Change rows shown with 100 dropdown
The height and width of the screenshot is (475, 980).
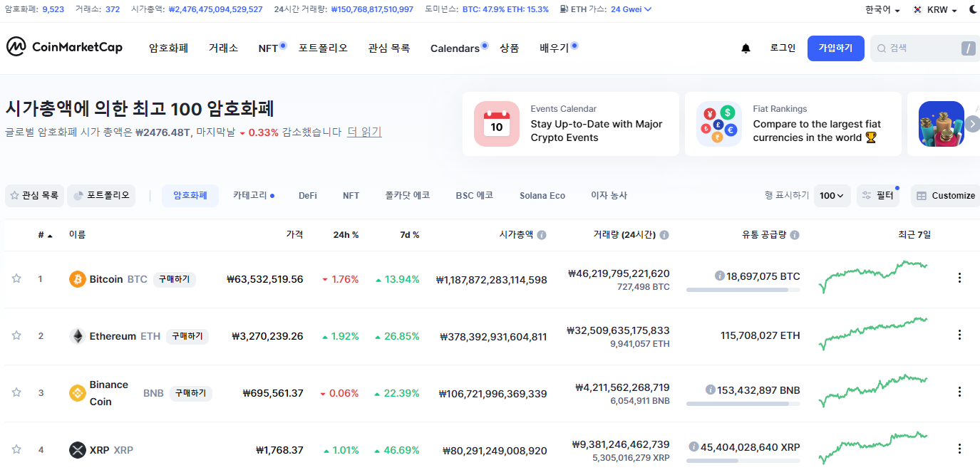832,196
